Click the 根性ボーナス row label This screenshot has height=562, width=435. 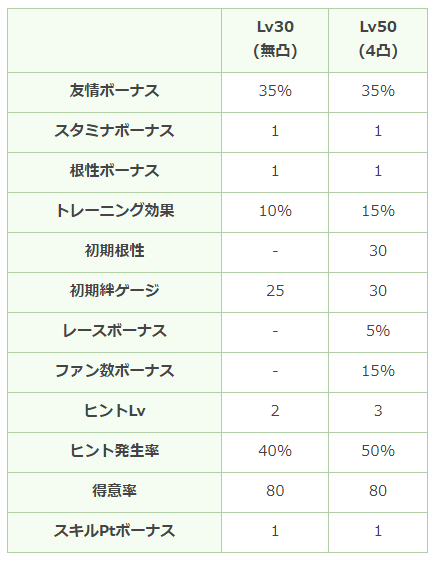(114, 171)
